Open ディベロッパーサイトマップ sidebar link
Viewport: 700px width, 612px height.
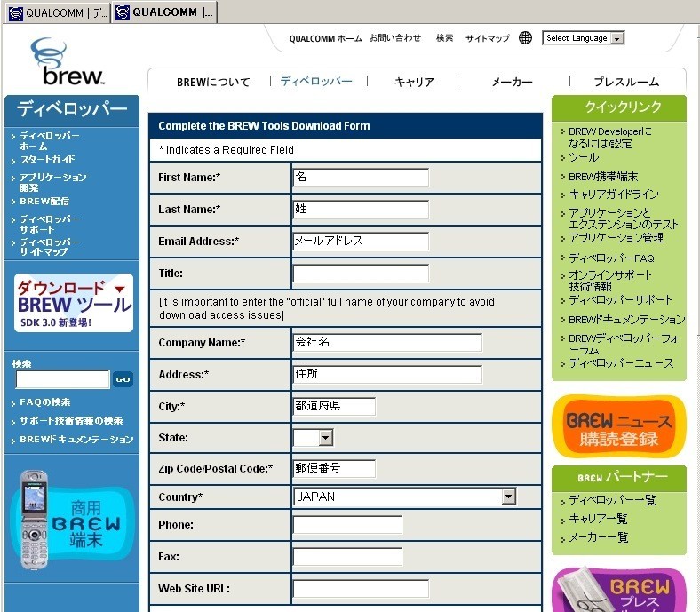49,247
